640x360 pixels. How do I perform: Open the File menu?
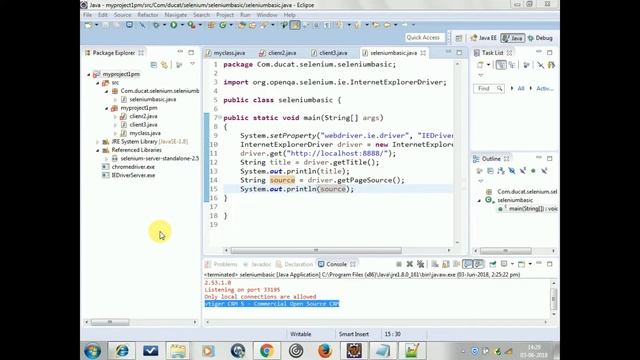87,15
